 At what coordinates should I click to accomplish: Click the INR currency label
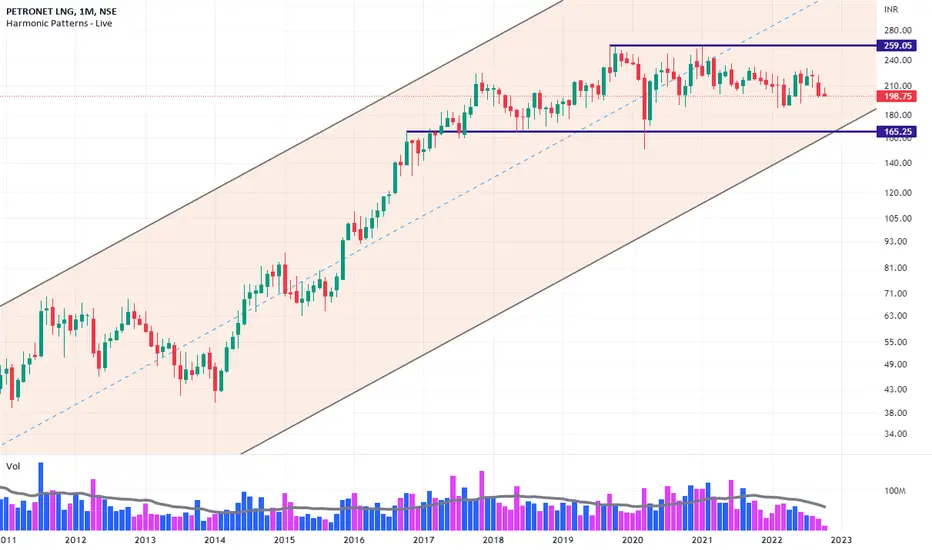coord(890,10)
